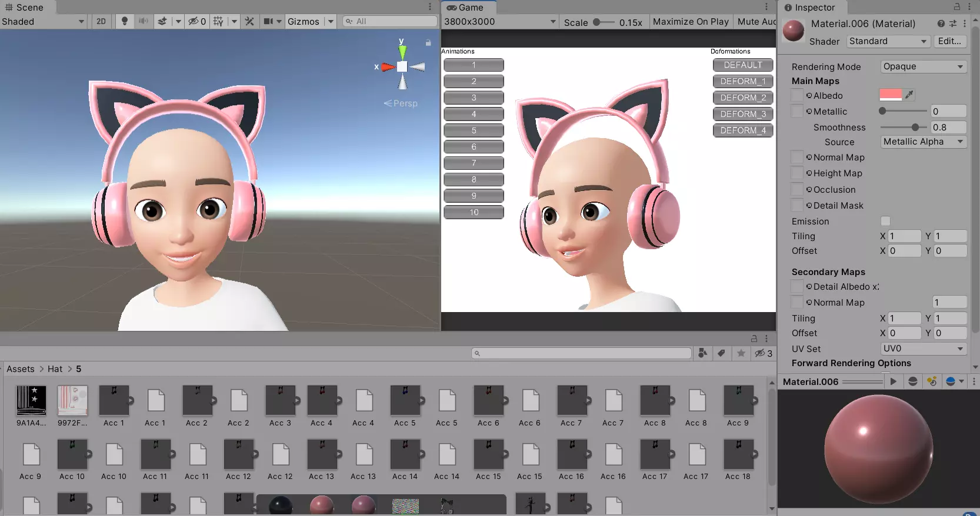Click the DEFAULT deformation button
The width and height of the screenshot is (980, 516).
coord(743,65)
